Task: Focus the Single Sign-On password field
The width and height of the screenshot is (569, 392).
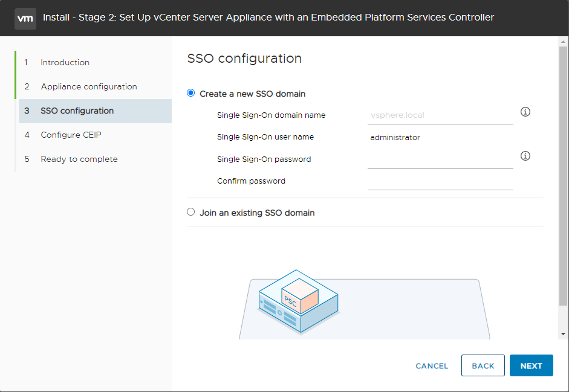Action: [440, 159]
